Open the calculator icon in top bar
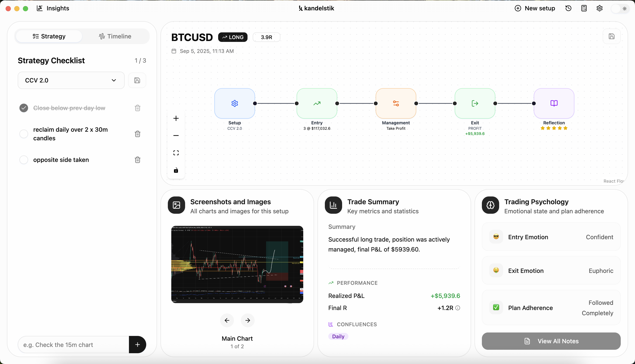This screenshot has height=364, width=635. tap(584, 8)
